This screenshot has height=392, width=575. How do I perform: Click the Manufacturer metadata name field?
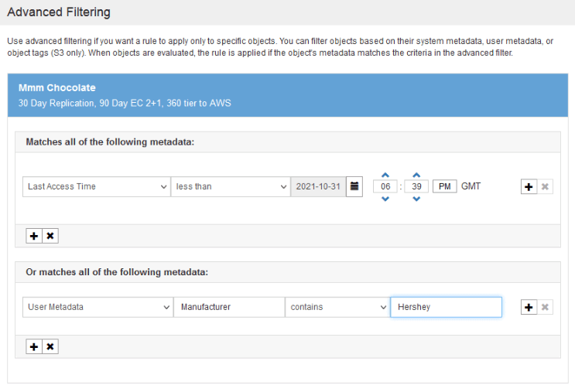point(229,307)
